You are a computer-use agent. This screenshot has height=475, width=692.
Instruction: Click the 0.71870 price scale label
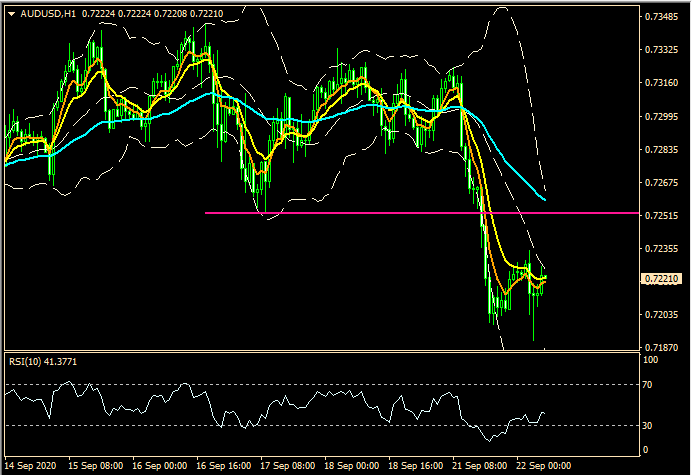pyautogui.click(x=662, y=346)
